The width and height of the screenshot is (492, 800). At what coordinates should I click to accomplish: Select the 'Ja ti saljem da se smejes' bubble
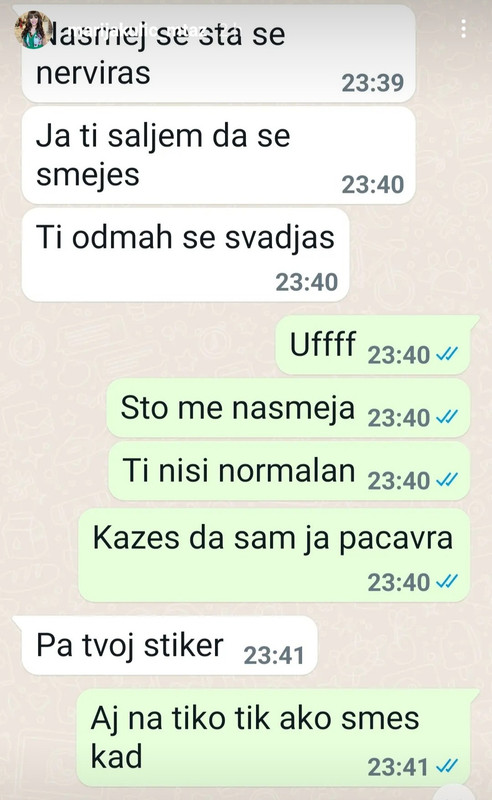[218, 155]
